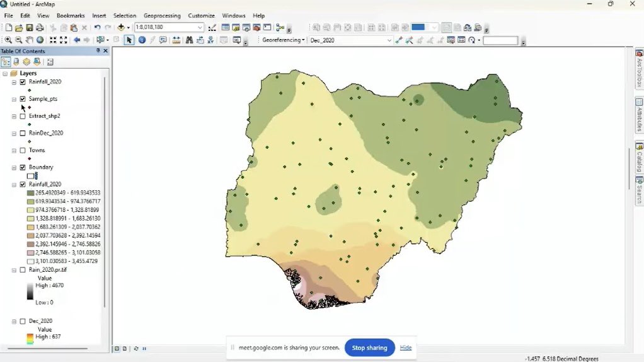Image resolution: width=644 pixels, height=362 pixels.
Task: Open the Dec_2020 georeferencing layer dropdown
Action: click(389, 40)
